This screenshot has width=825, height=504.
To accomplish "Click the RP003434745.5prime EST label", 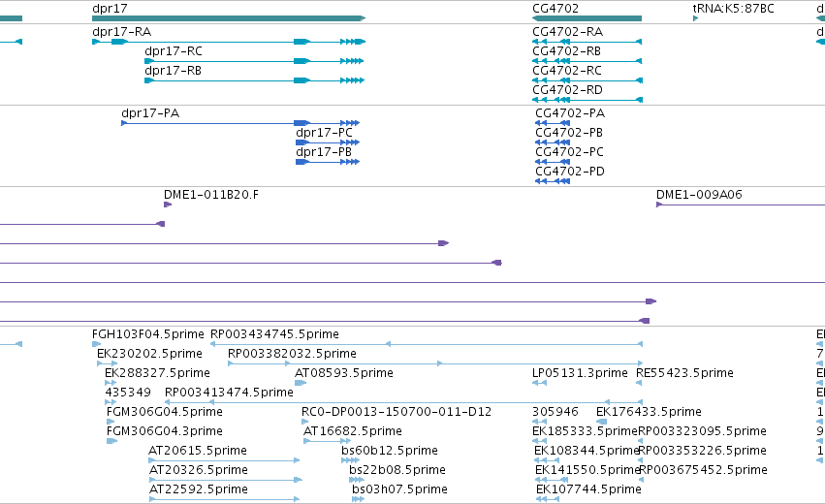I will point(274,334).
